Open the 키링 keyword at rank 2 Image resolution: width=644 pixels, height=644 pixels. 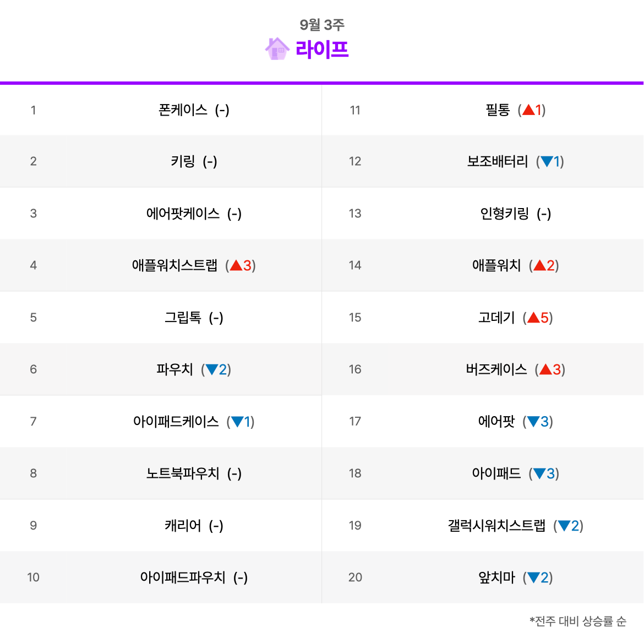coord(183,161)
